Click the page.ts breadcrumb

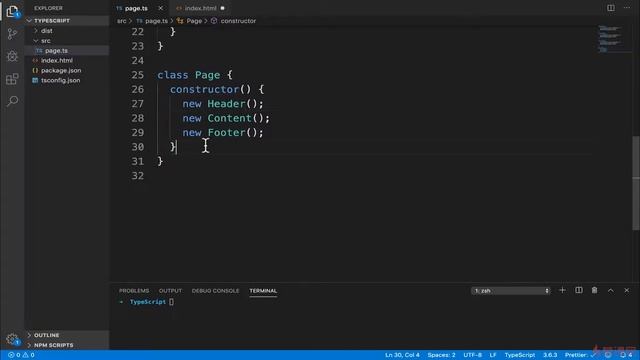[x=156, y=21]
